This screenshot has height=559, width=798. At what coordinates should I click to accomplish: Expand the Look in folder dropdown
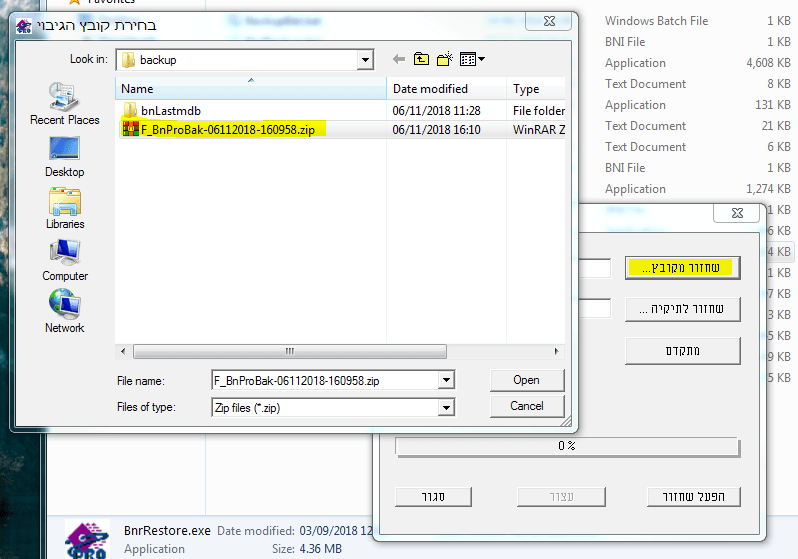365,60
